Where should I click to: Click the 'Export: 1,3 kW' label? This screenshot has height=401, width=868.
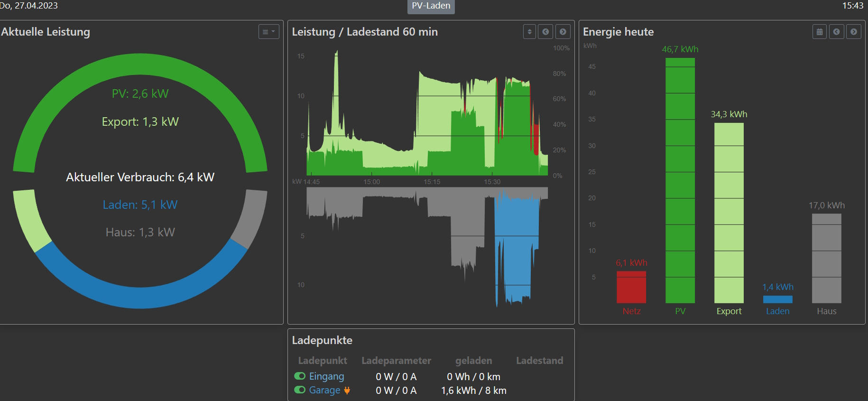point(140,121)
